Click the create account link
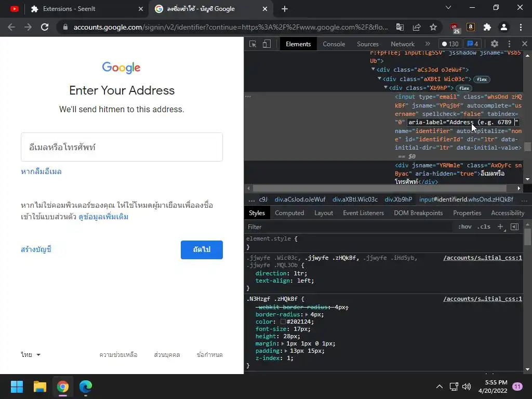The image size is (532, 399). (x=36, y=249)
